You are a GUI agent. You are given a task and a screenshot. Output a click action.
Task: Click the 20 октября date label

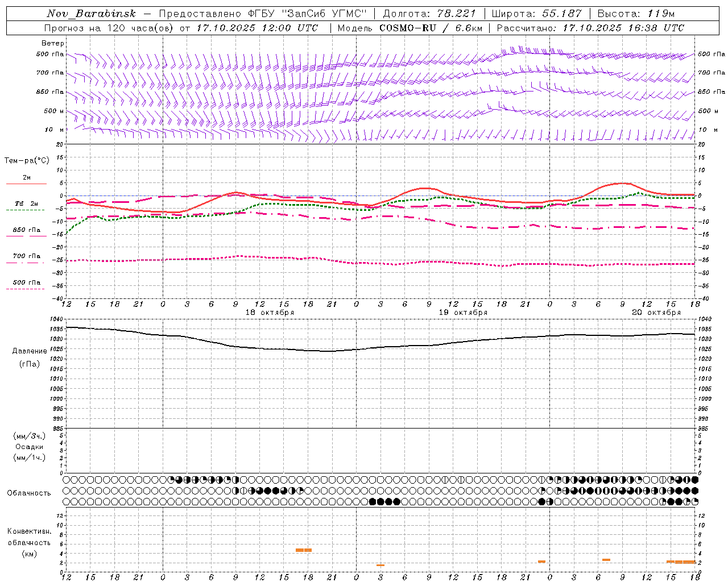click(656, 313)
